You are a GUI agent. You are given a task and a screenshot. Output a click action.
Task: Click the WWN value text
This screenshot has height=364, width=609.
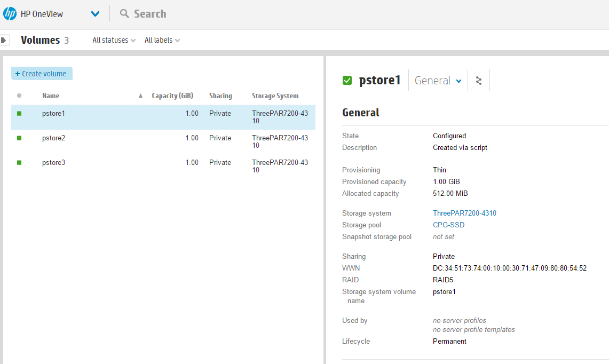pos(510,268)
